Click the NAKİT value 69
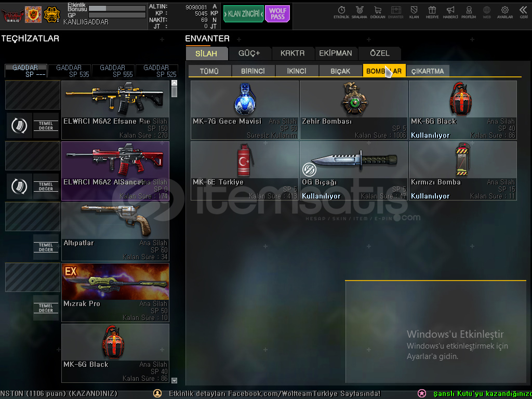 (x=204, y=20)
